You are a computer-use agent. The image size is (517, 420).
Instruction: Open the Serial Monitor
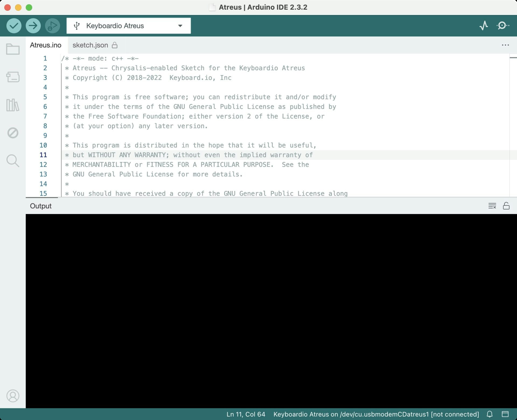pyautogui.click(x=502, y=26)
